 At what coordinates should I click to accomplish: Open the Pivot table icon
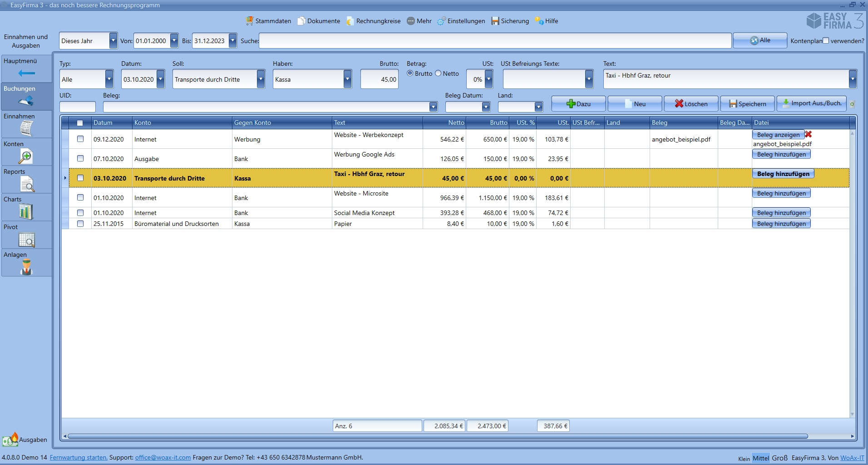(x=27, y=240)
